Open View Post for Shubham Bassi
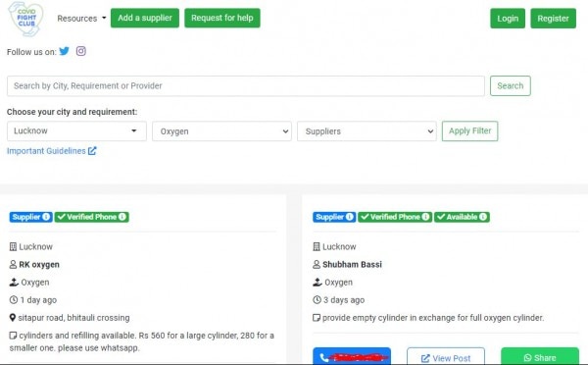 pyautogui.click(x=446, y=356)
